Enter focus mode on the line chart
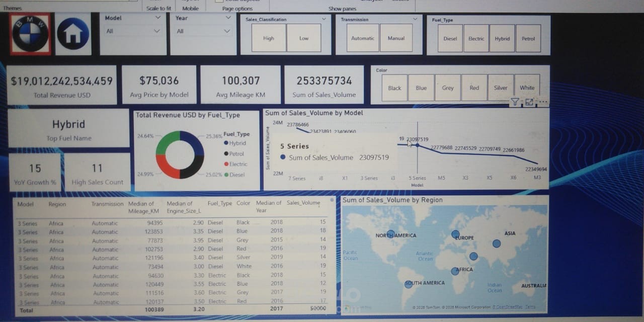This screenshot has height=322, width=644. coord(529,102)
